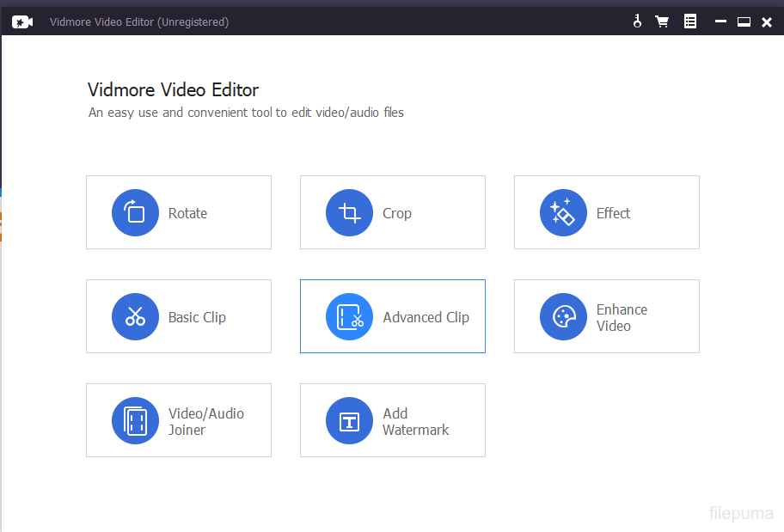Click the Rotate tool circular icon
Image resolution: width=784 pixels, height=532 pixels.
[x=135, y=213]
